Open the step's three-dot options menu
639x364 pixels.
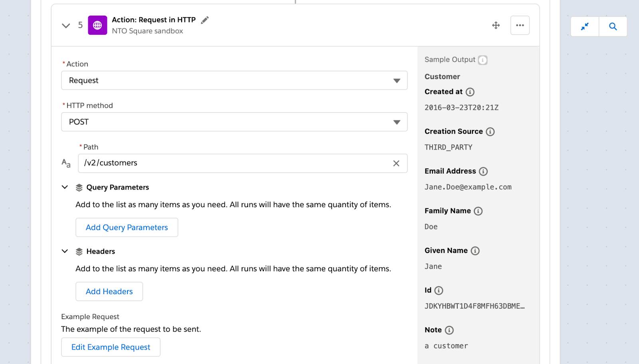(520, 25)
